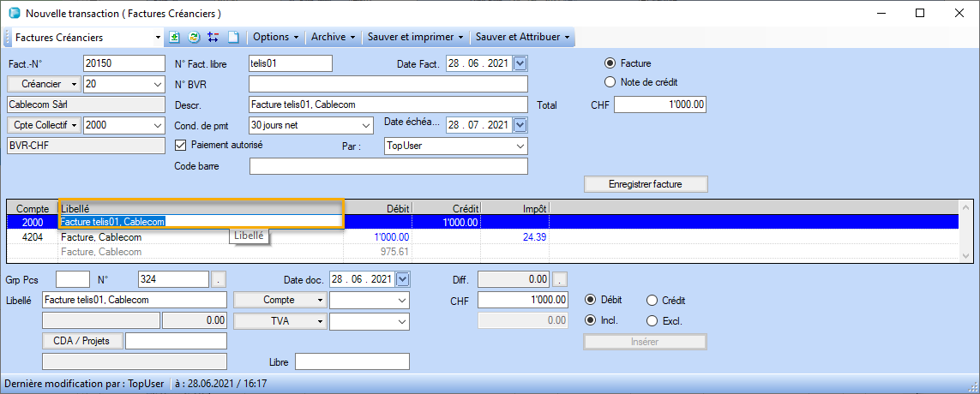
Task: Expand the Factures Créanciers selector dropdown
Action: (x=158, y=38)
